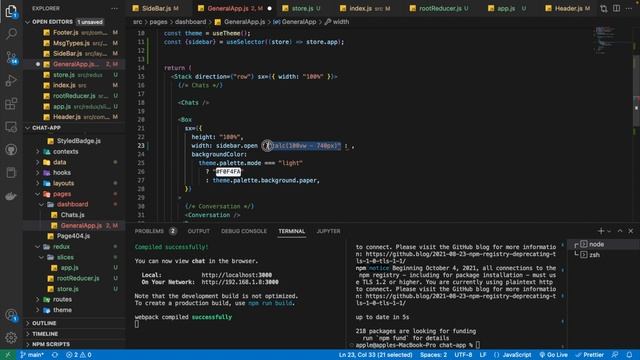Open errors and warnings count in status bar
640x360 pixels.
[x=79, y=355]
